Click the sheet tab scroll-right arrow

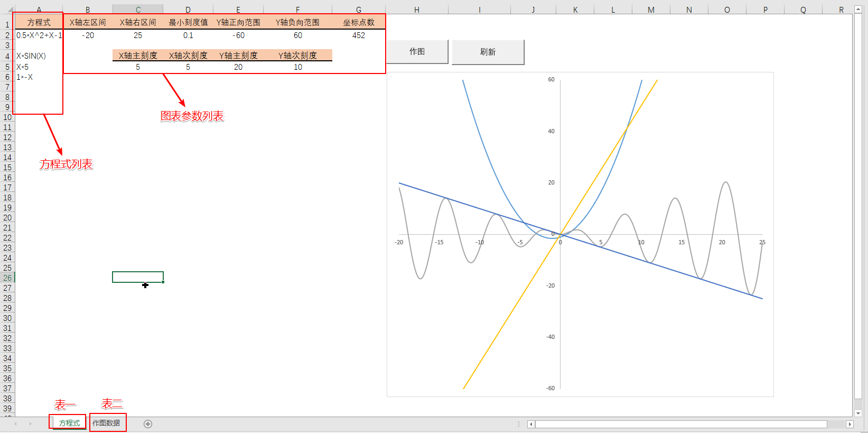tap(30, 424)
